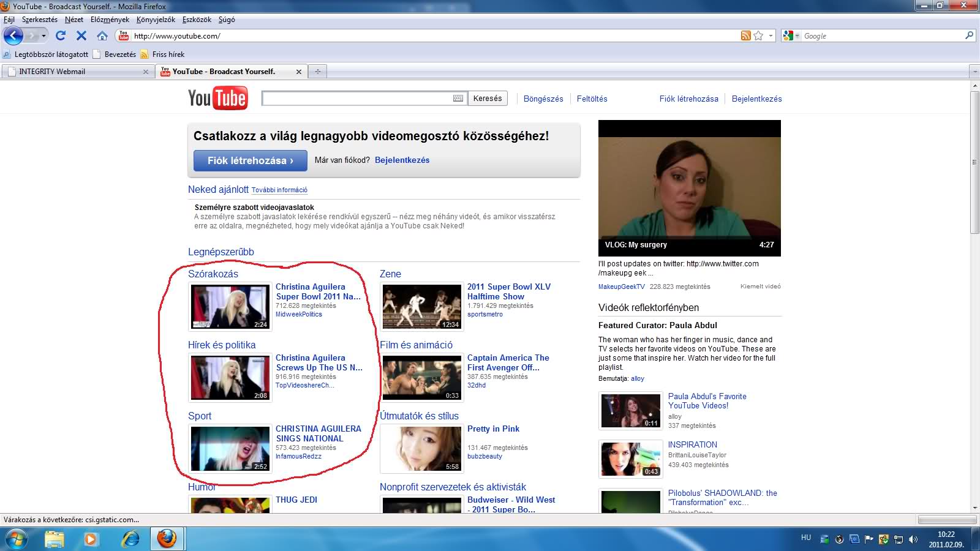The width and height of the screenshot is (980, 551).
Task: Open the Zene category heading
Action: pos(390,274)
